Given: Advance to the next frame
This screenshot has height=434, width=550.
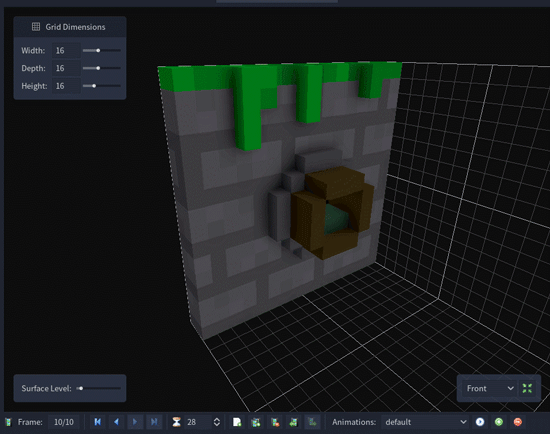Looking at the screenshot, I should pos(135,422).
